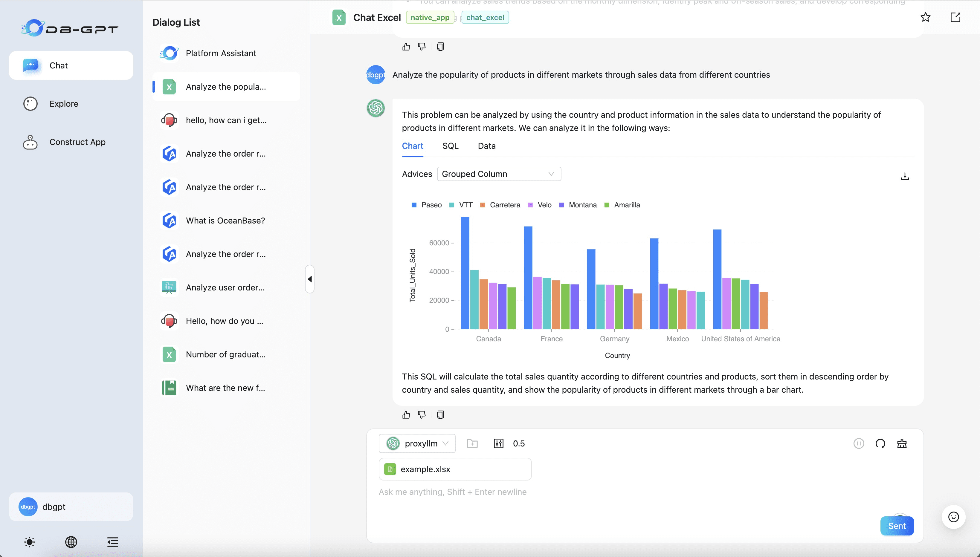Click the Sent button to submit

coord(897,526)
